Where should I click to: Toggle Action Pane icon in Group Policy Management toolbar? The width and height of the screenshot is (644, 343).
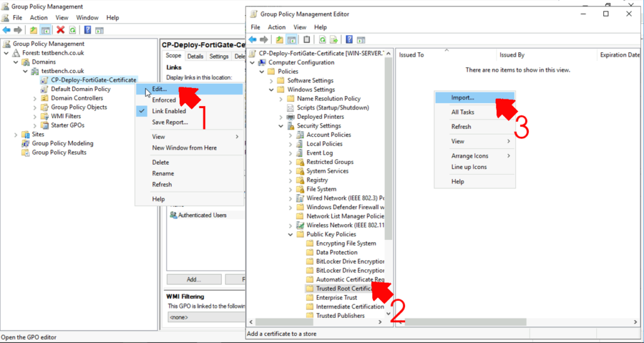click(99, 30)
